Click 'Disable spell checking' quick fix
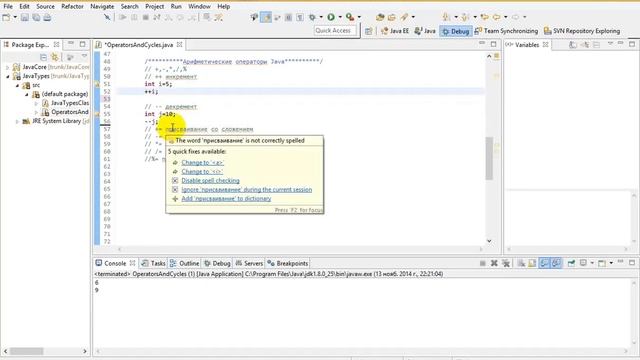 pos(210,180)
